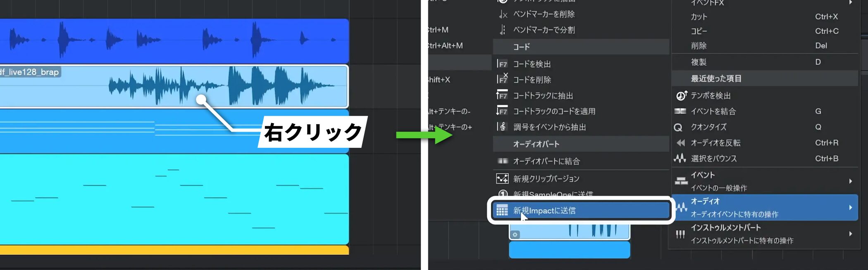The image size is (868, 270).
Task: Click the detect chords icon (コードを検出)
Action: [x=502, y=64]
